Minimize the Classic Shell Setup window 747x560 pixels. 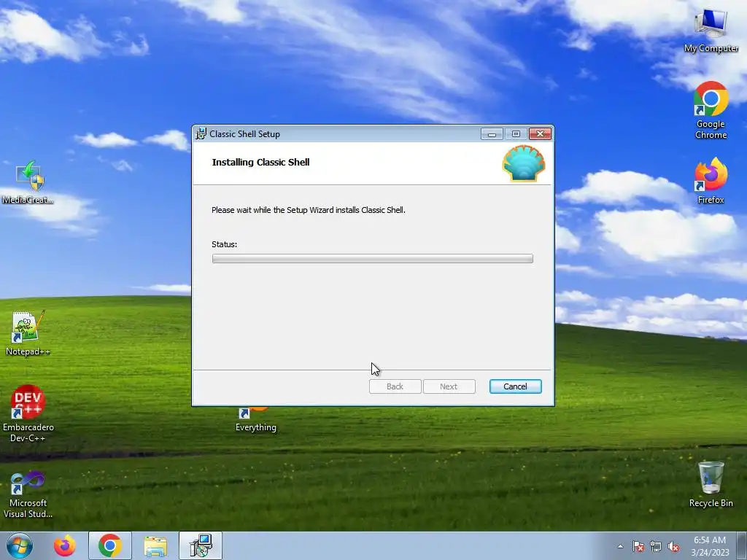tap(492, 134)
